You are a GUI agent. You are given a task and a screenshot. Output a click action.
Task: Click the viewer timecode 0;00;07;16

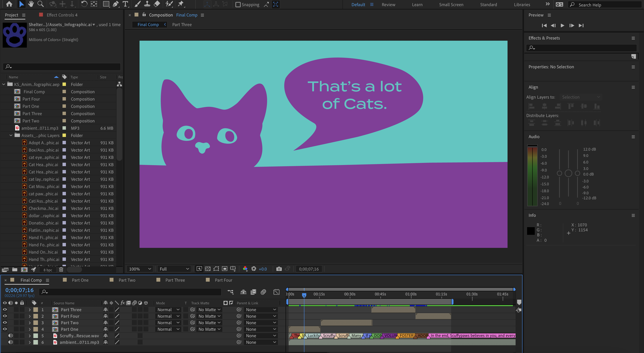(x=309, y=269)
